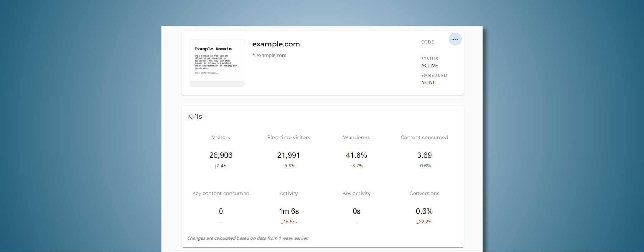
Task: Click the Activity 15.5% decrease indicator
Action: click(x=288, y=222)
